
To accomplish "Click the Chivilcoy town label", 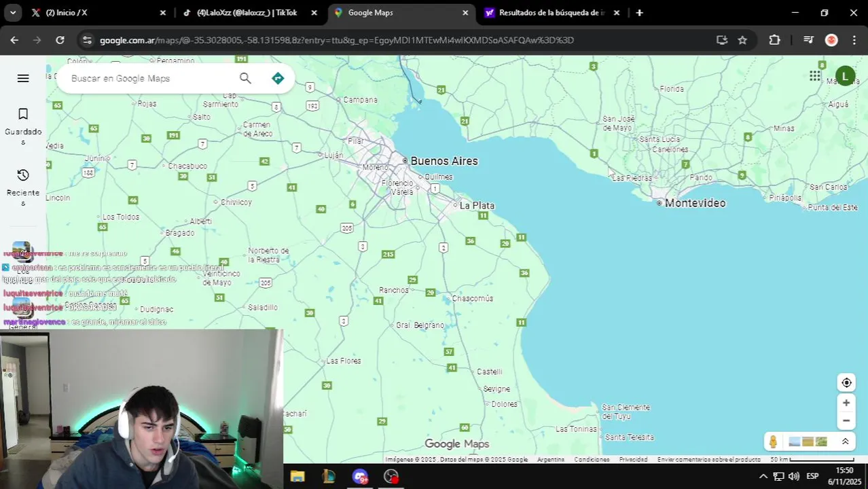I will (x=236, y=202).
